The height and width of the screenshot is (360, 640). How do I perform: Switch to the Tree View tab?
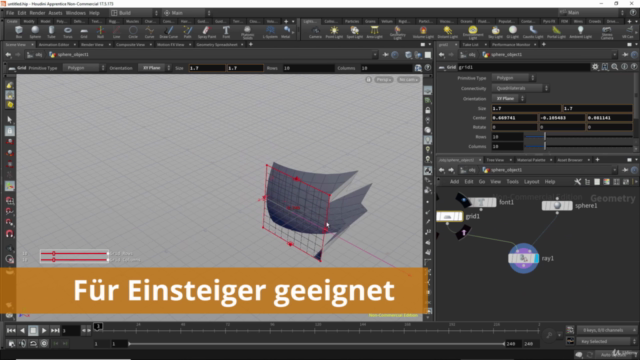(495, 160)
